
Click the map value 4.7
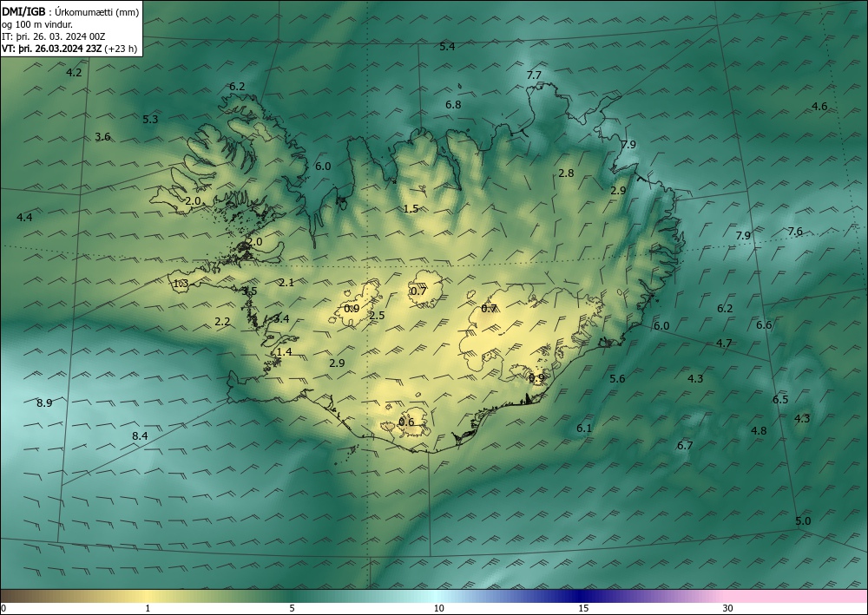pyautogui.click(x=724, y=343)
